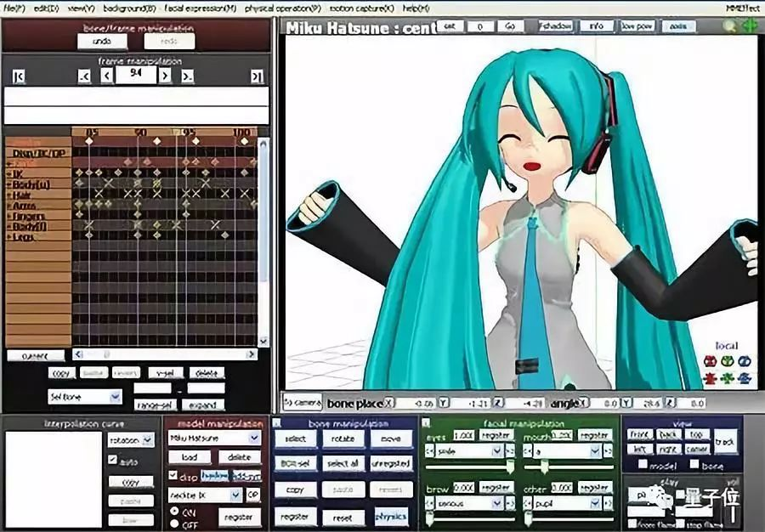Toggle the model disp checkbox
The height and width of the screenshot is (532, 765).
click(x=173, y=475)
